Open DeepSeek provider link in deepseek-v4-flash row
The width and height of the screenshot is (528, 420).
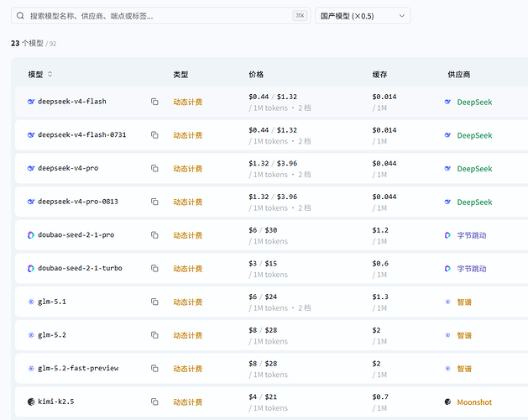pos(474,102)
